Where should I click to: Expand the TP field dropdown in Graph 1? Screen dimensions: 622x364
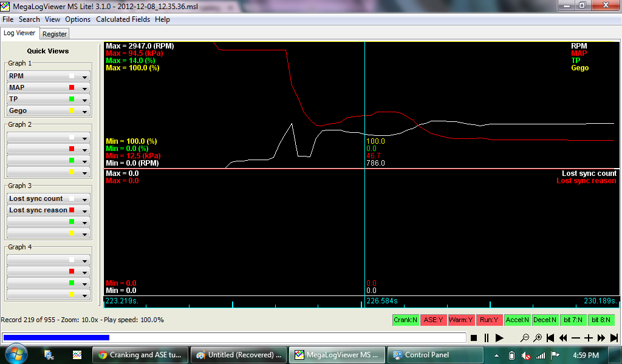[x=84, y=99]
